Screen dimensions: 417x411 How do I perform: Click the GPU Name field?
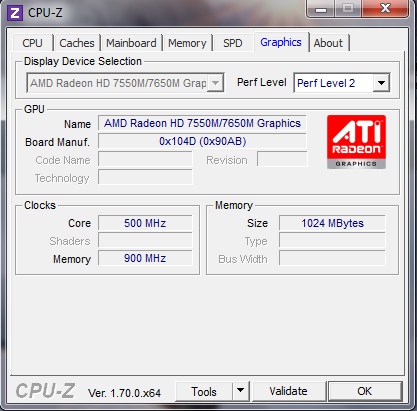coord(202,123)
